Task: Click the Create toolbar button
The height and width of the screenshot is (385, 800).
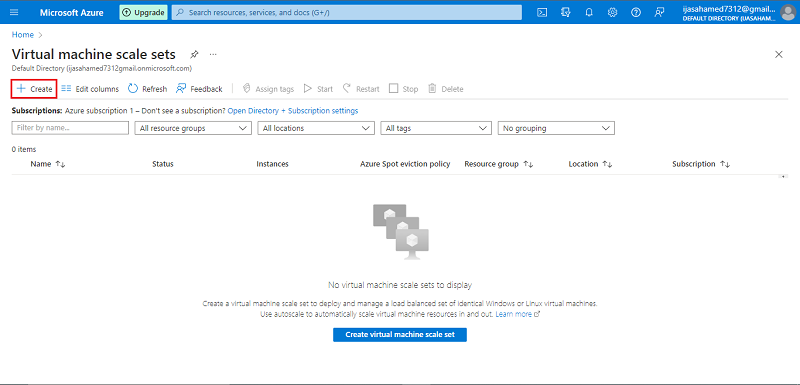Action: click(x=34, y=89)
